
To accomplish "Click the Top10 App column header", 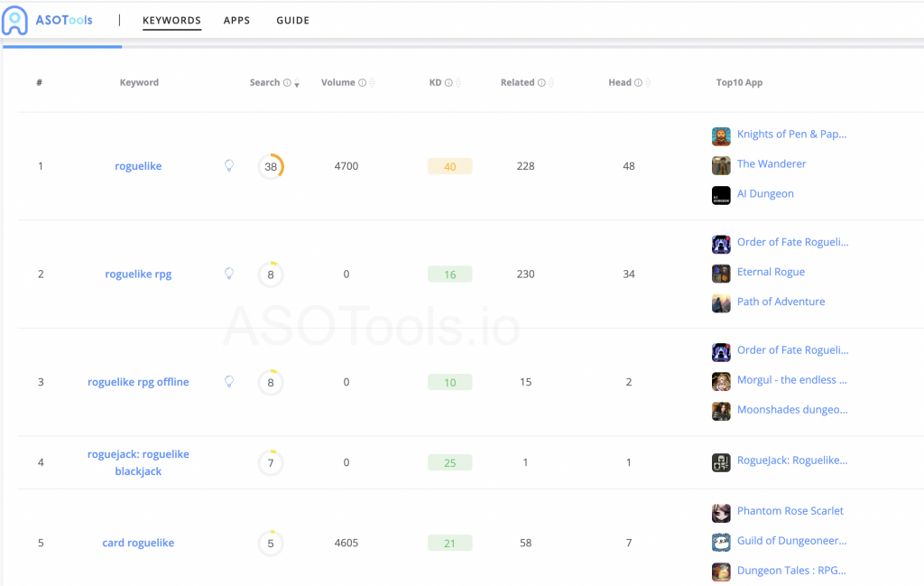I will [739, 82].
